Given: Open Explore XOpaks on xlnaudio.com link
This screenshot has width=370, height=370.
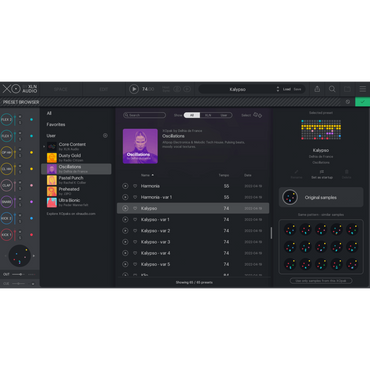Looking at the screenshot, I should 71,214.
